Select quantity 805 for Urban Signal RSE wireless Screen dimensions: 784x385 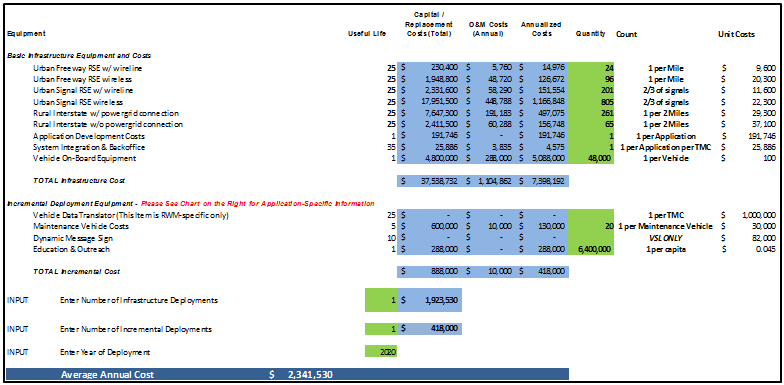pos(592,102)
